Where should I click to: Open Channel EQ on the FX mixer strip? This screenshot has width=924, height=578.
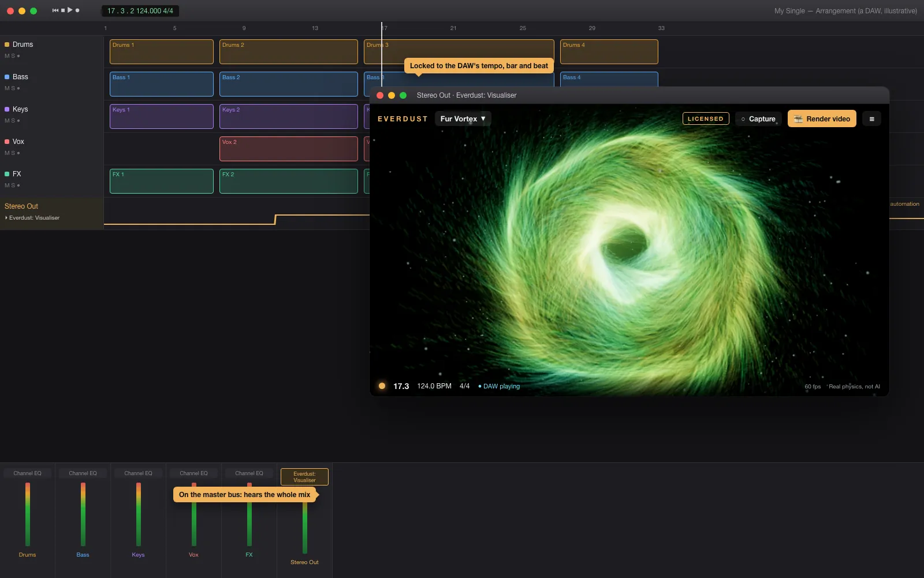249,473
